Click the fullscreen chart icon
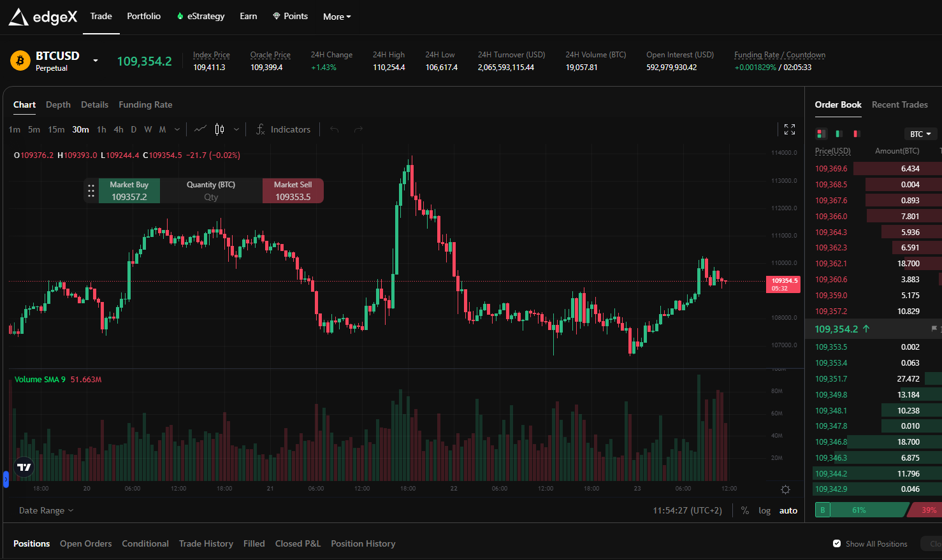This screenshot has width=942, height=560. click(790, 130)
